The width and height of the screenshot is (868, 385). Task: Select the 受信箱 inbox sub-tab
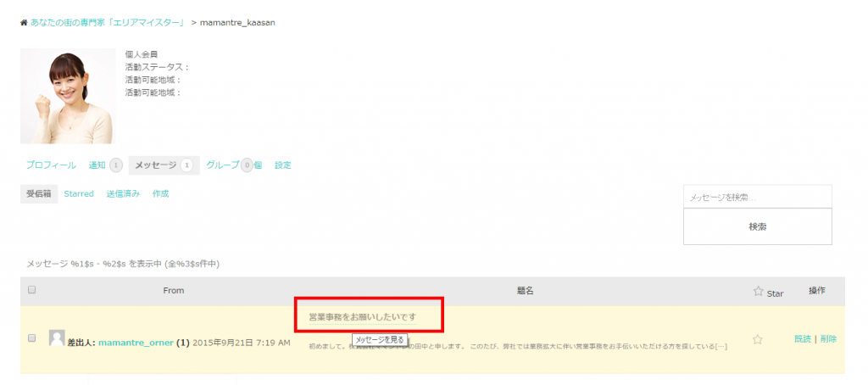point(38,194)
